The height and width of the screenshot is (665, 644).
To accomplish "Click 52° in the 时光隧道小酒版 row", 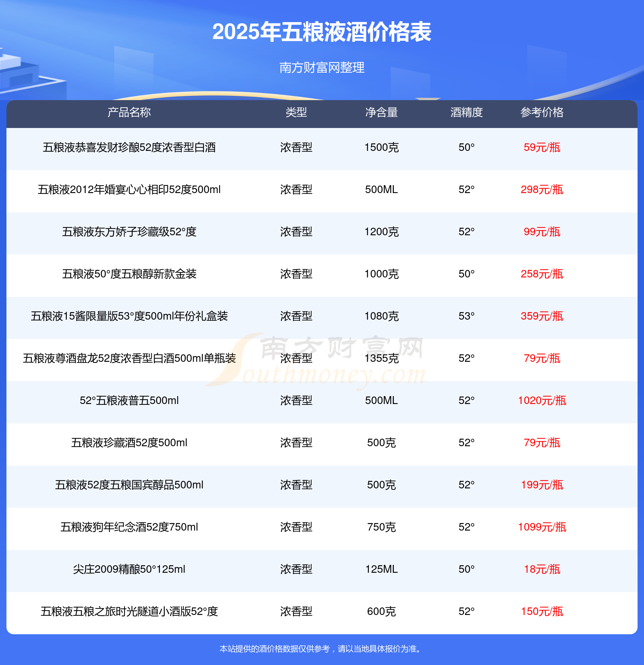I will point(467,611).
